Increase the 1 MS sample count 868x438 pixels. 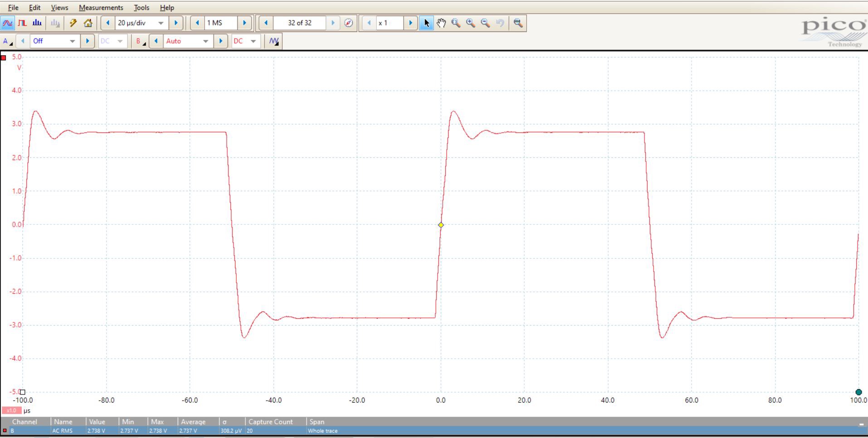point(244,23)
